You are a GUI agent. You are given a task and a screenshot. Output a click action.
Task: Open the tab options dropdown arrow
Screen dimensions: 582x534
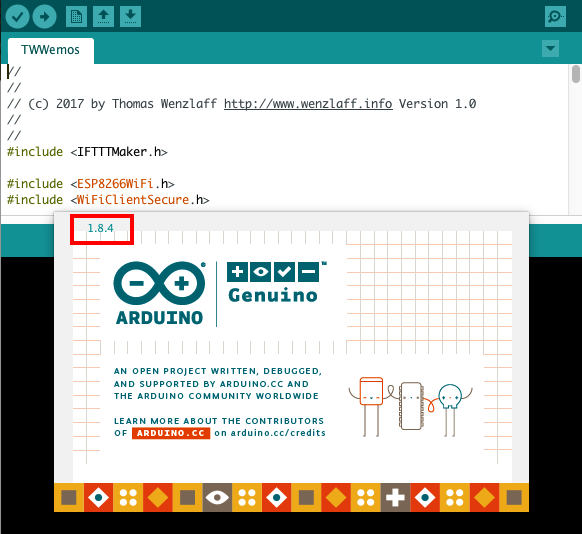tap(550, 49)
